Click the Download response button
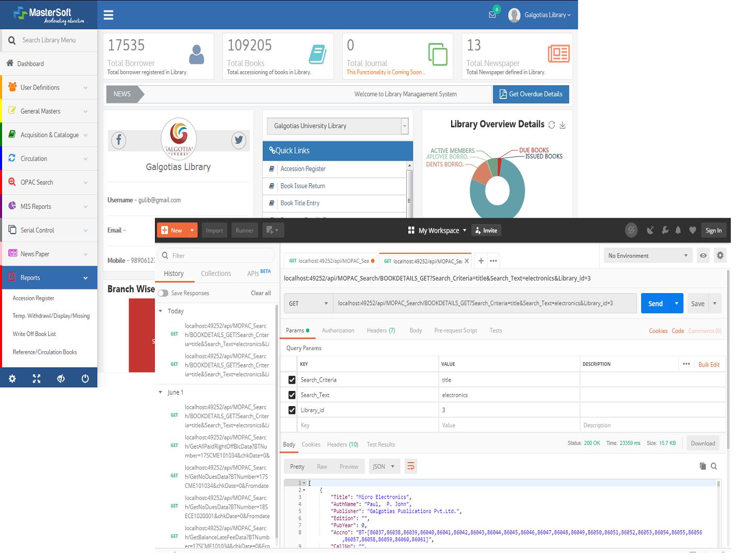This screenshot has height=560, width=738. [x=702, y=443]
